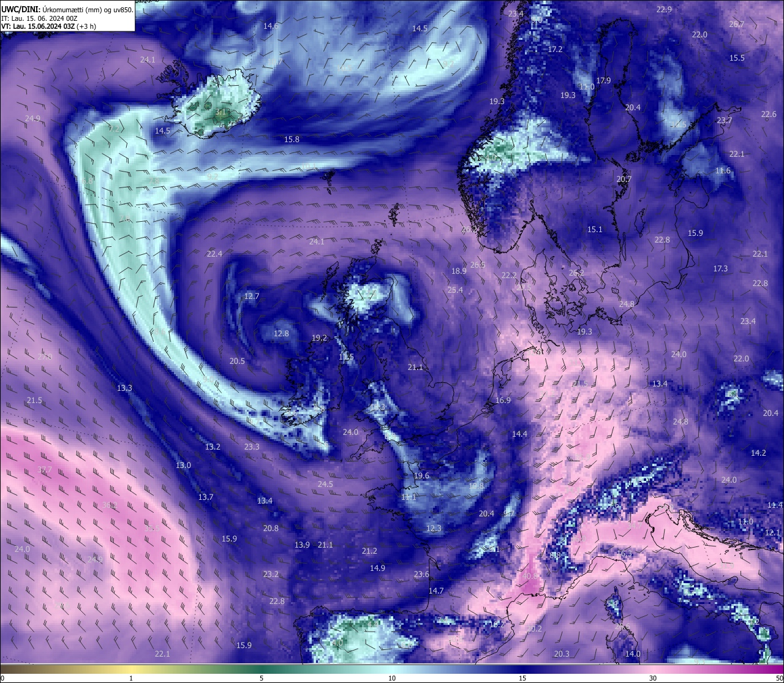Screen dimensions: 784x683
Task: Click the map value 13.4 over Germany
Action: pyautogui.click(x=660, y=383)
